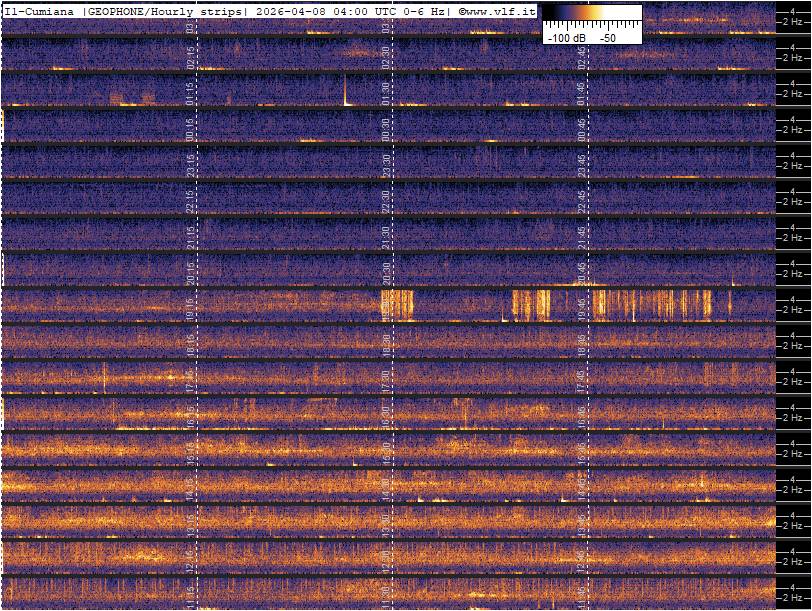
Task: Open the www.vlf.it link in the header
Action: click(x=497, y=10)
